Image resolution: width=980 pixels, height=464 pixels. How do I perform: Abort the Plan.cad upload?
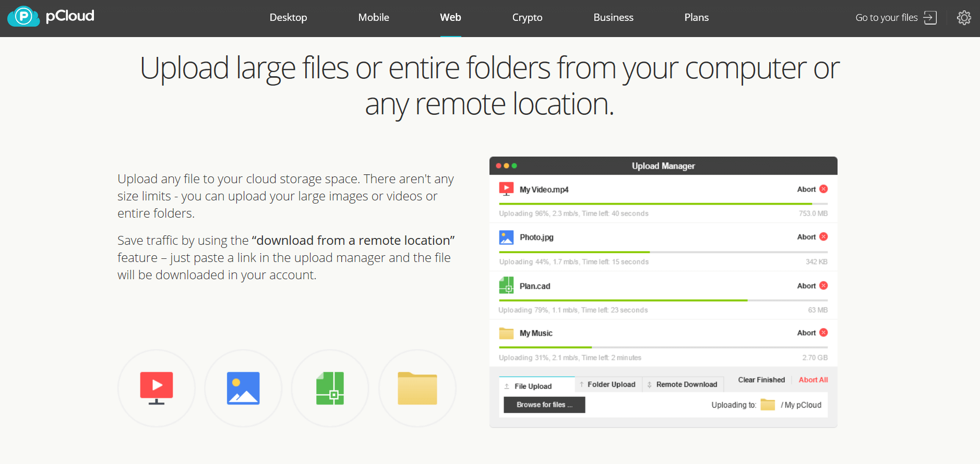coord(812,285)
